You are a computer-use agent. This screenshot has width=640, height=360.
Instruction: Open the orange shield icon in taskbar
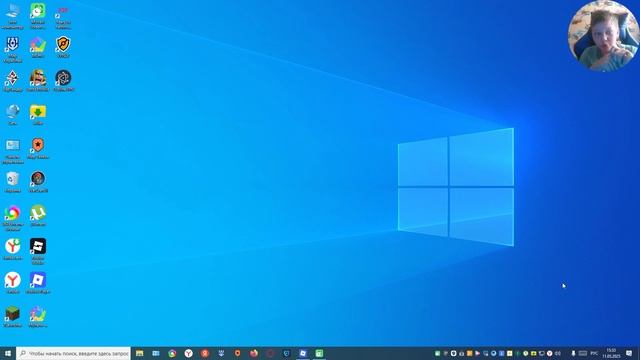[x=238, y=353]
